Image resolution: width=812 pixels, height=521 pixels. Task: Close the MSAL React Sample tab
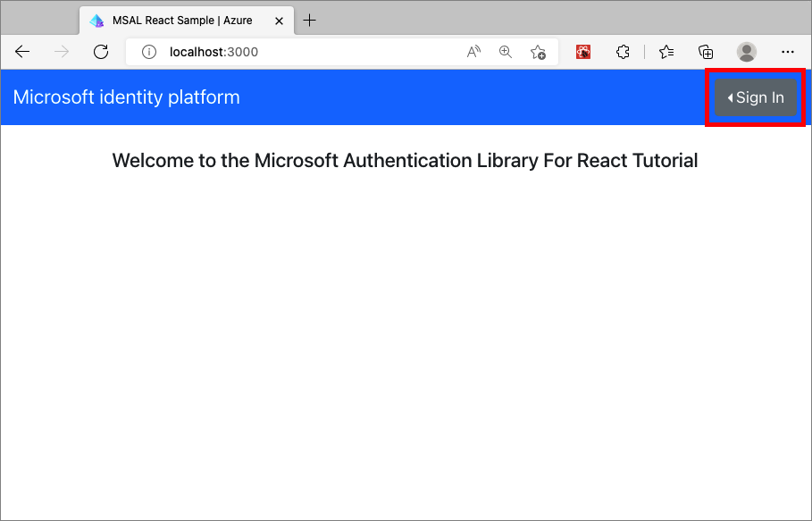tap(279, 21)
